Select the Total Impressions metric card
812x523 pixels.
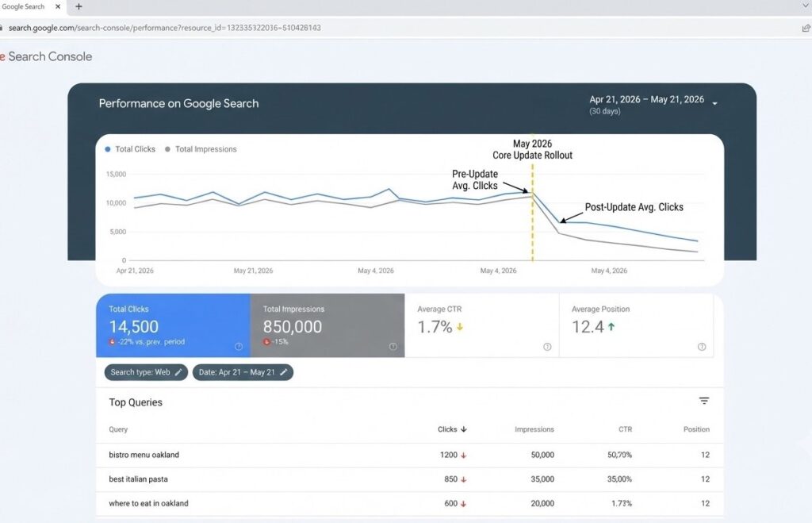327,325
